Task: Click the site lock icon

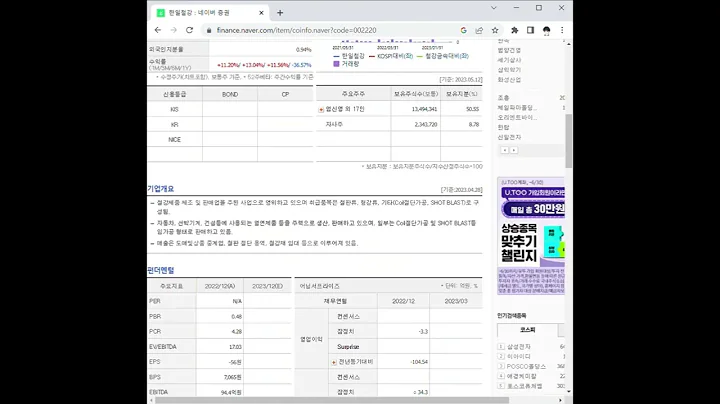Action: click(209, 30)
